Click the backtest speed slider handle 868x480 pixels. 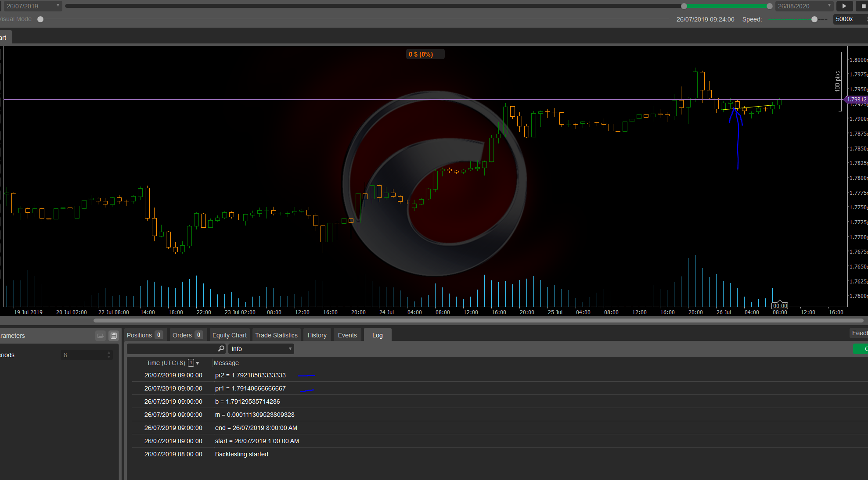point(814,19)
